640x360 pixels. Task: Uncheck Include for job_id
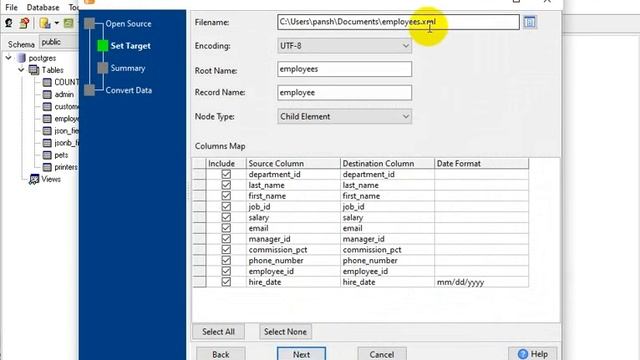226,207
